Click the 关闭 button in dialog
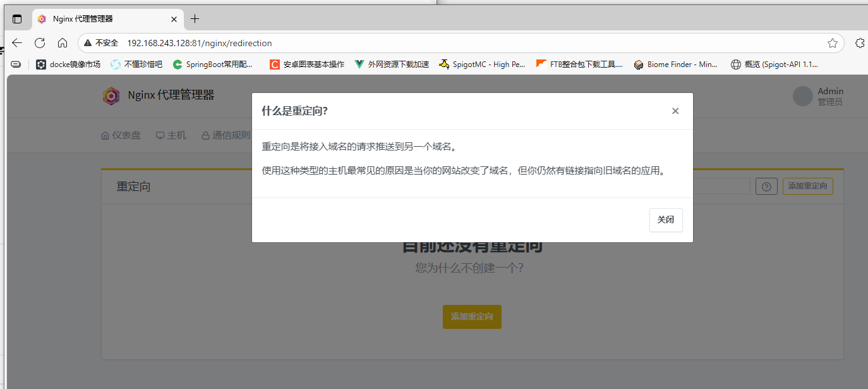This screenshot has width=868, height=389. click(x=666, y=220)
